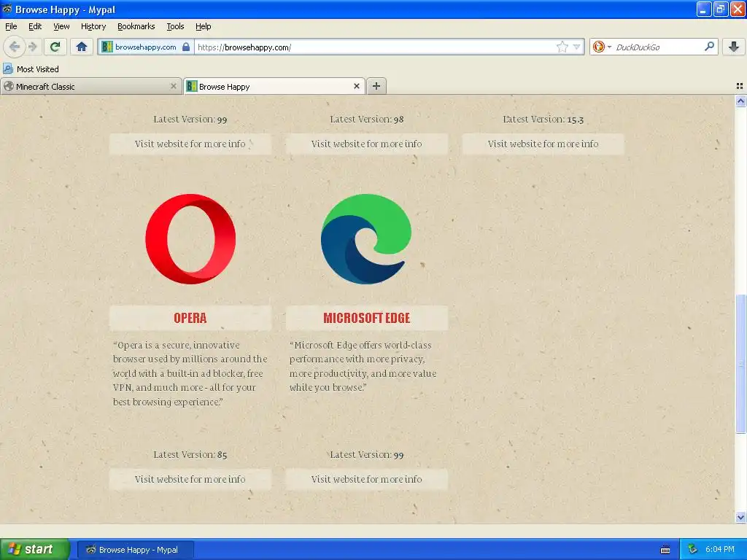This screenshot has width=747, height=560.
Task: Open the Windows start menu
Action: click(35, 550)
